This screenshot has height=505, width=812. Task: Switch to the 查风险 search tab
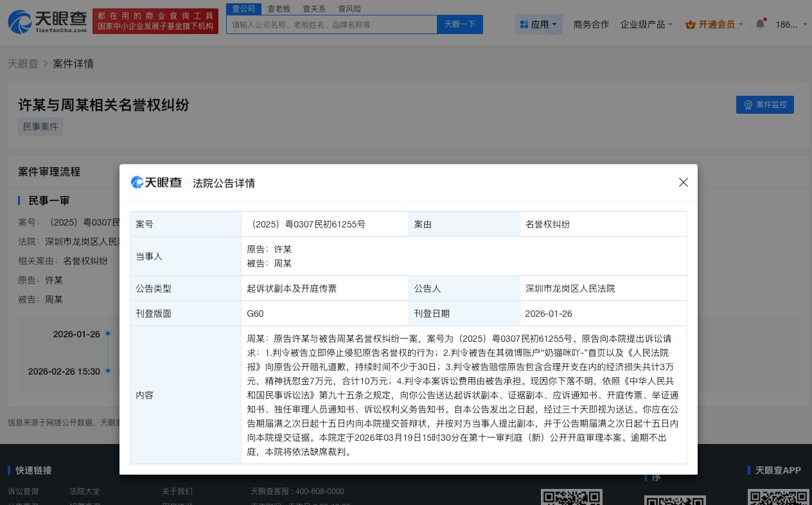349,8
